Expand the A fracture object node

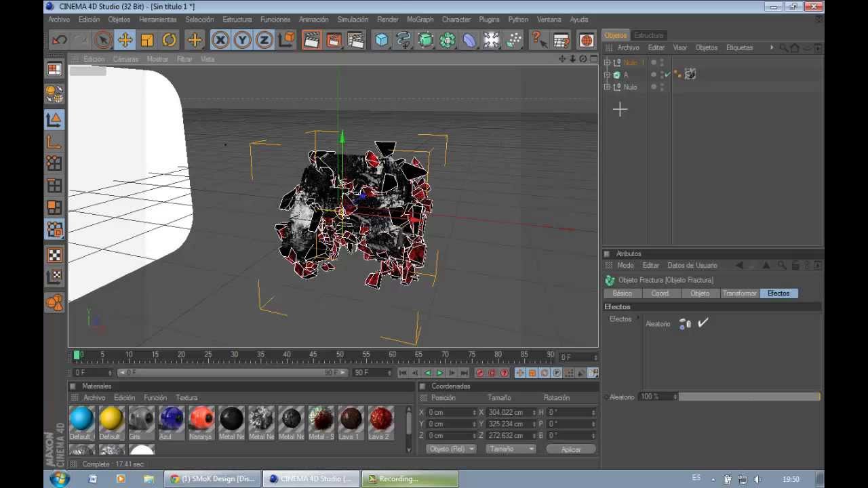[608, 75]
